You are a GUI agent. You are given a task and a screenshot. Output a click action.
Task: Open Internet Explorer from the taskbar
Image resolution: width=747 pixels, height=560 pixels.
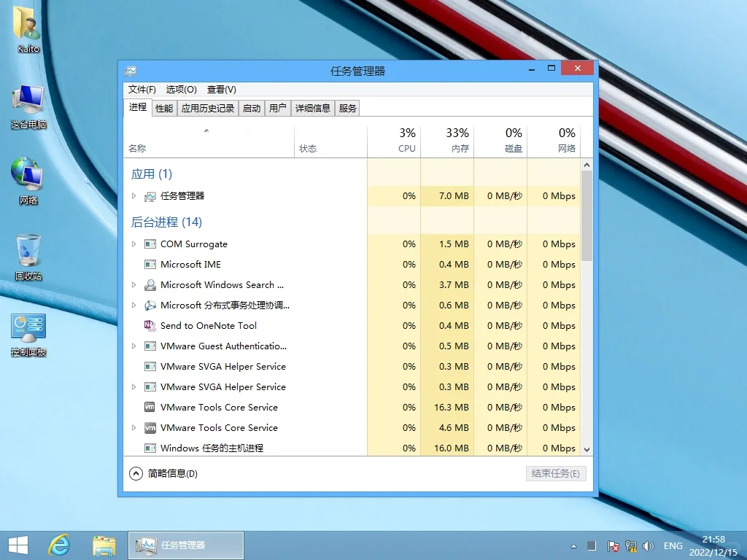59,545
